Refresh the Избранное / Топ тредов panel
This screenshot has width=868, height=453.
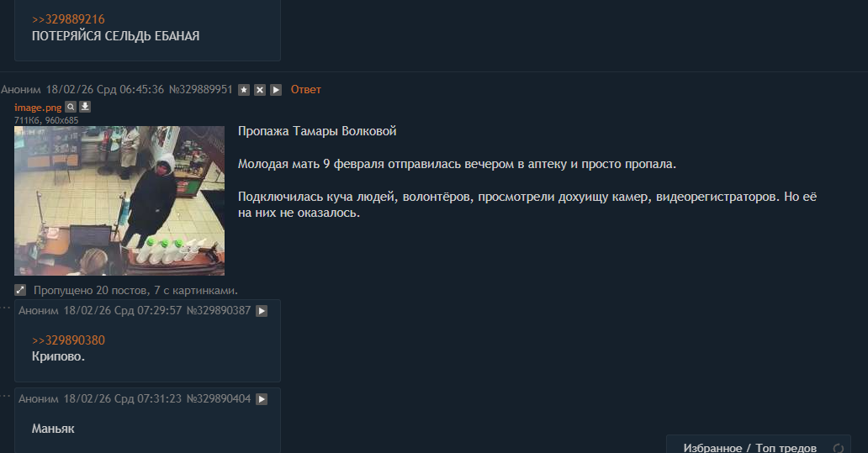(x=838, y=449)
